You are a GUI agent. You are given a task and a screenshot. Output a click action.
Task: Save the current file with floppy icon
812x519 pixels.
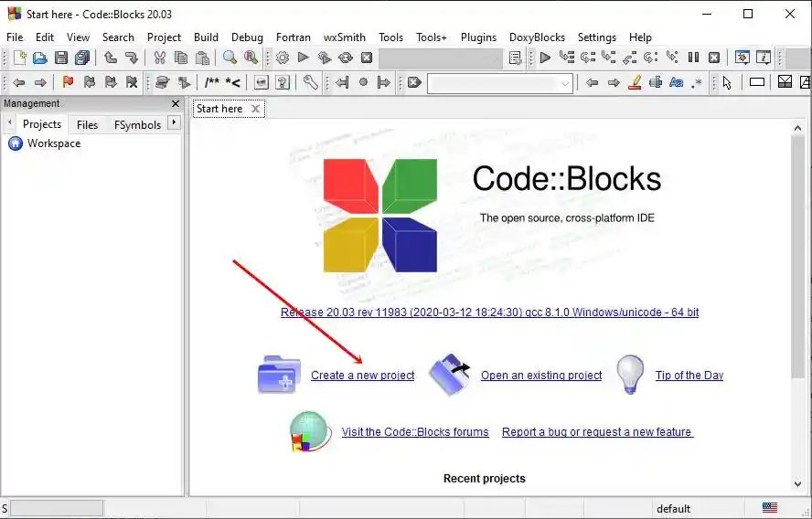61,58
